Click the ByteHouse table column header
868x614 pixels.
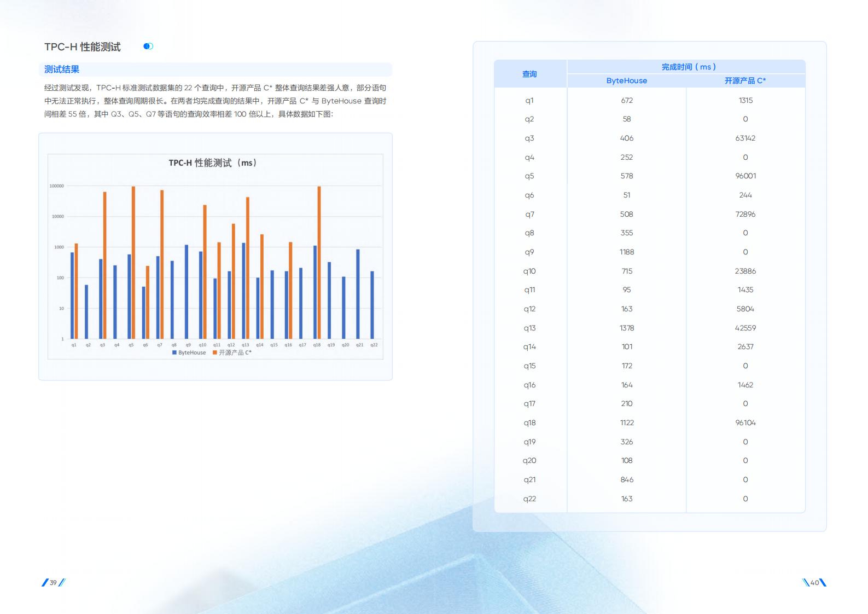pyautogui.click(x=627, y=80)
